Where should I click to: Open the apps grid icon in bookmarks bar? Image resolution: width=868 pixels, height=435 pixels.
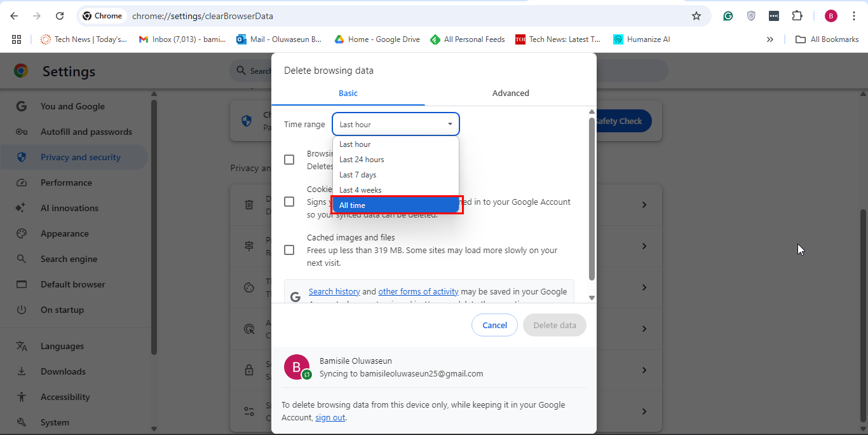pos(17,39)
